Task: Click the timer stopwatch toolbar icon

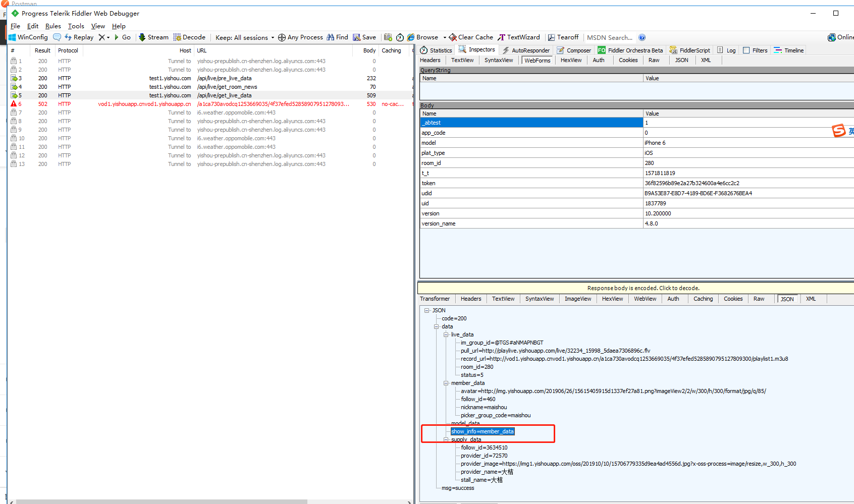Action: coord(400,37)
